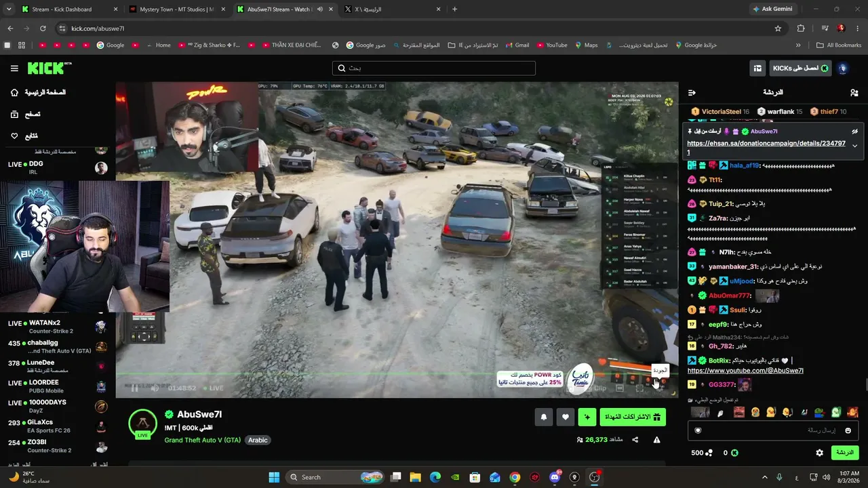The height and width of the screenshot is (488, 868).
Task: Report the stream with the warning icon
Action: (x=656, y=440)
